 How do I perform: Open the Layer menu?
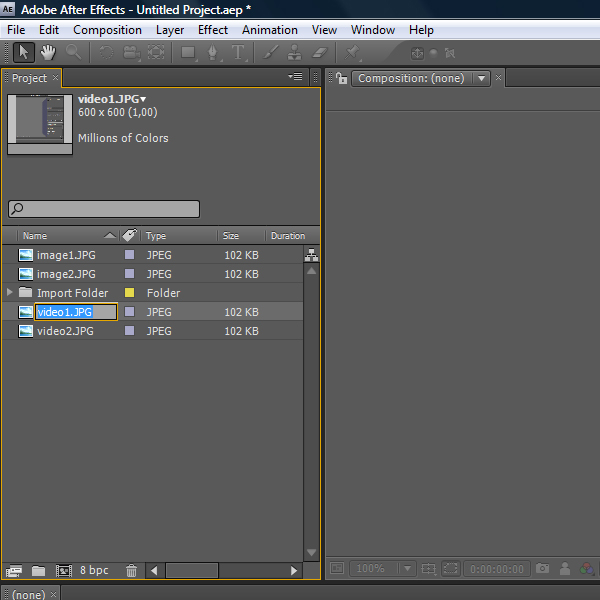pos(170,30)
